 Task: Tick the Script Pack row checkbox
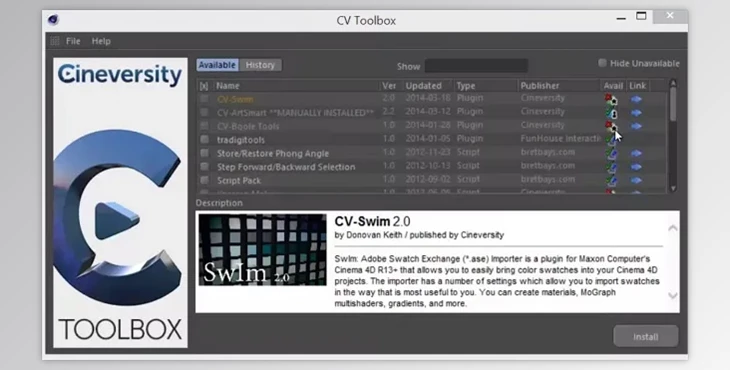point(204,180)
